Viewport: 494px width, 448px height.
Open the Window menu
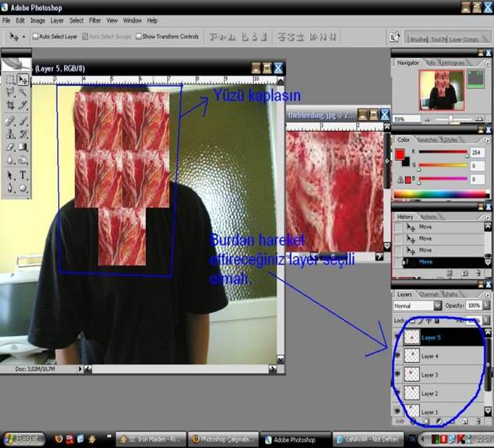(x=132, y=20)
